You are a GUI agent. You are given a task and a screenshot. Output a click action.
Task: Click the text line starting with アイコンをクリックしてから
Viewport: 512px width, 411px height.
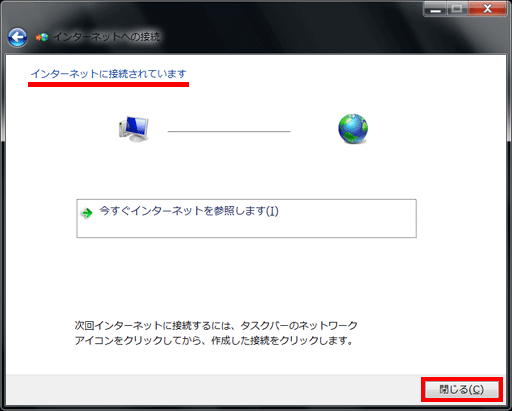tap(213, 341)
